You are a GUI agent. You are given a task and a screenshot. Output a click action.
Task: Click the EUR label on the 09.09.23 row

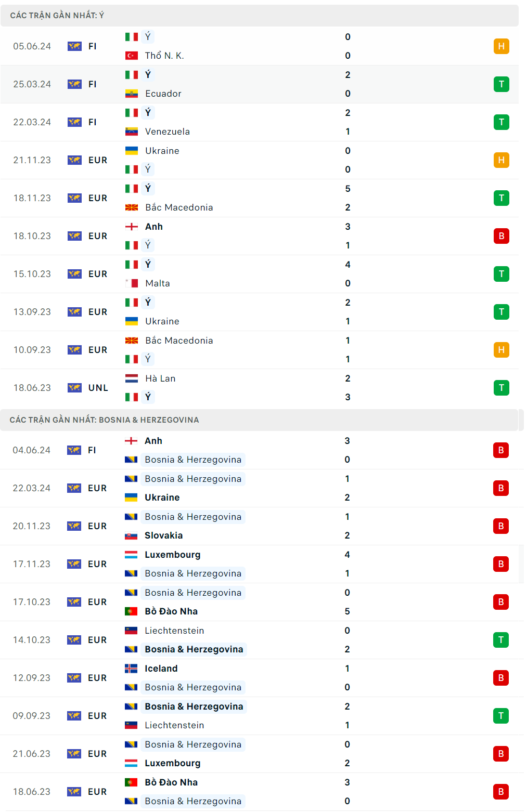(97, 716)
